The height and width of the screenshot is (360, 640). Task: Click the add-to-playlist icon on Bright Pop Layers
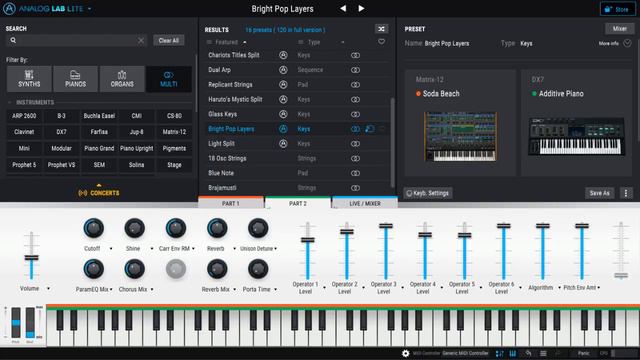(369, 129)
